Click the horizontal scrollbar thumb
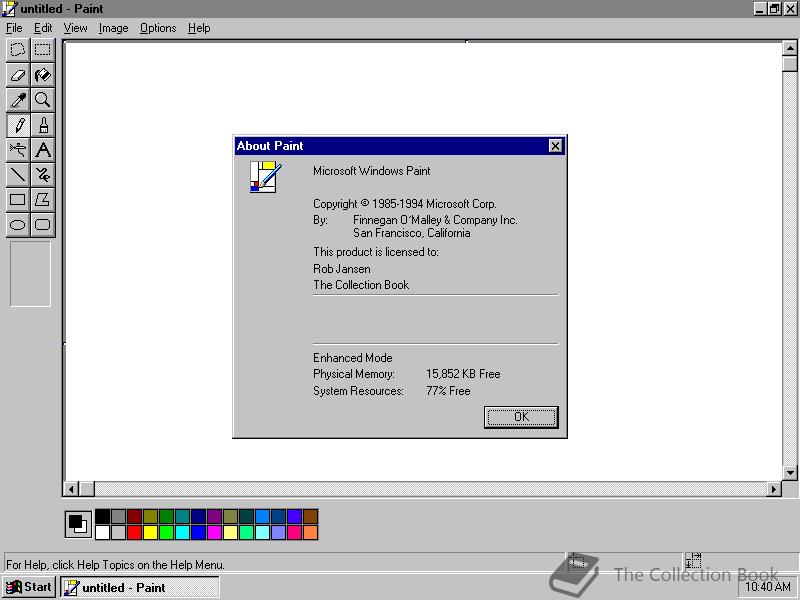 coord(87,489)
